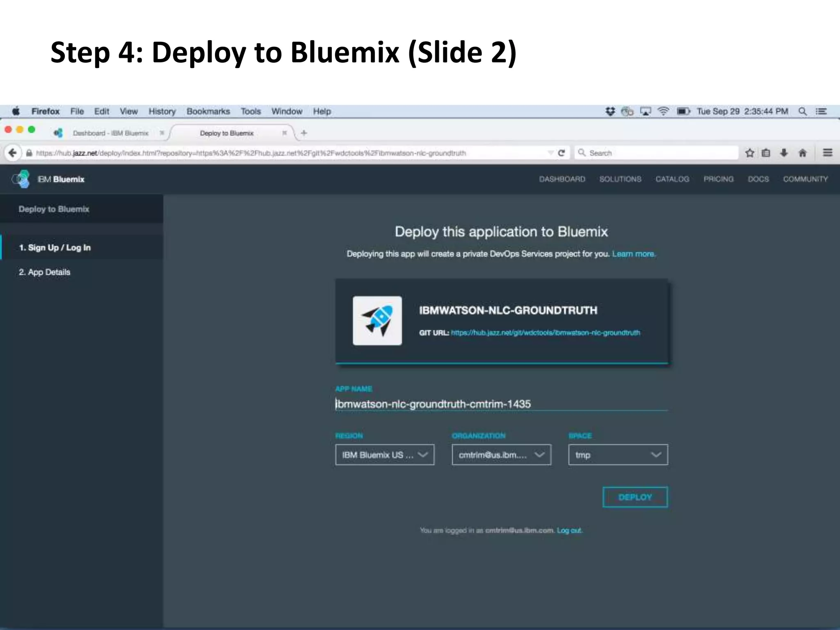Open the Bookmarks menu
This screenshot has width=840, height=630.
[208, 111]
